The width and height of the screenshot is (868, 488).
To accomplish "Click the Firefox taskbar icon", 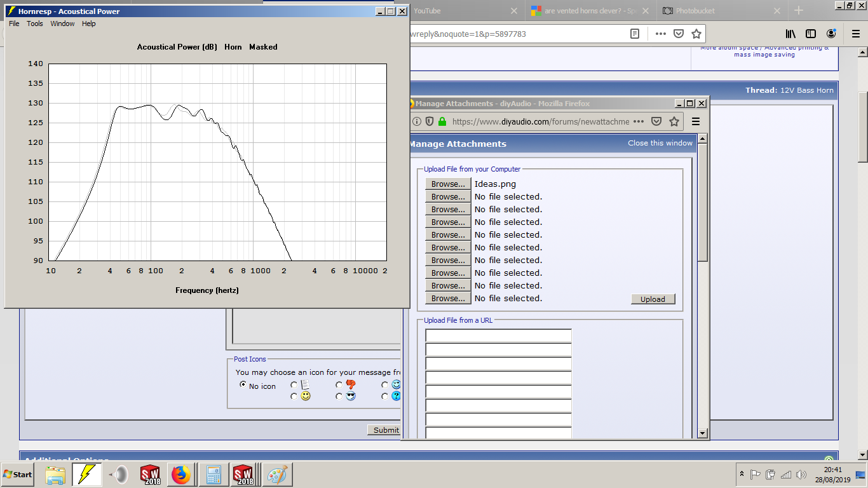I will click(x=181, y=475).
